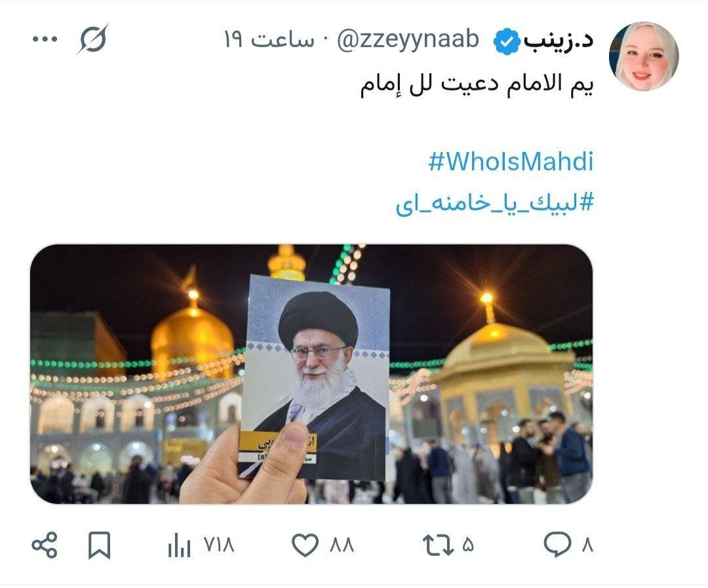Open the #WhoIsMahdi hashtag
Viewport: 708px width, 588px height.
511,162
